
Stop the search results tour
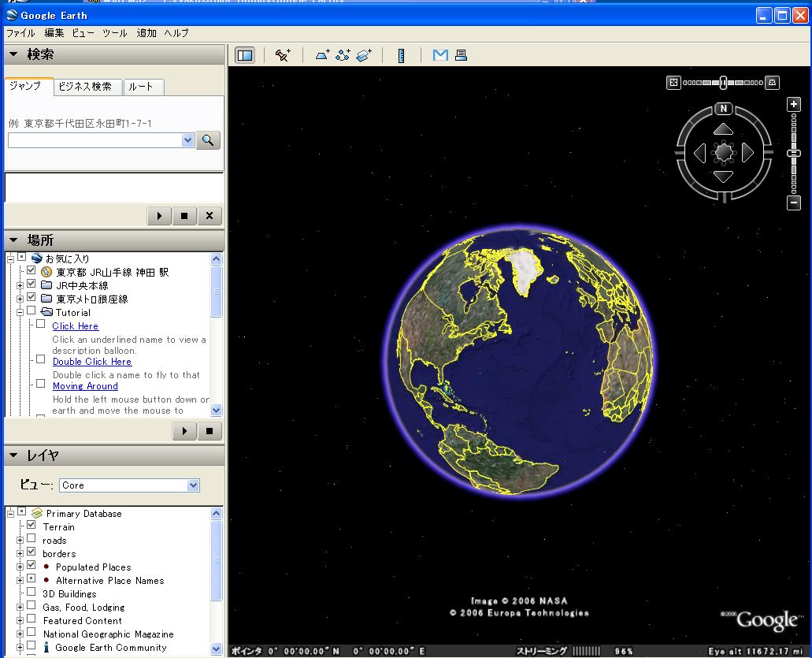184,216
